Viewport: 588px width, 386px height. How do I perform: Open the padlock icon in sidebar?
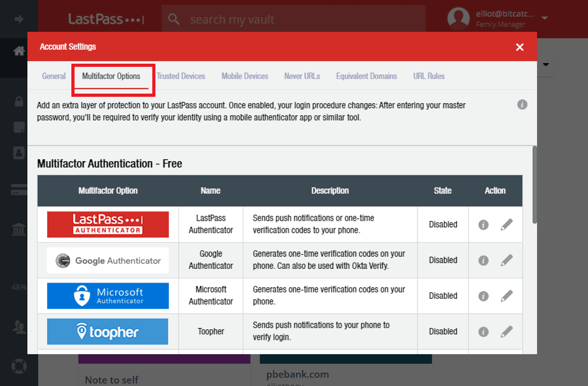tap(19, 101)
